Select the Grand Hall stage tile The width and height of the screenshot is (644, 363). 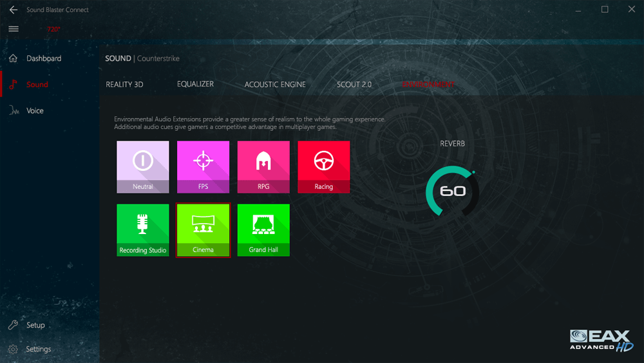click(263, 230)
